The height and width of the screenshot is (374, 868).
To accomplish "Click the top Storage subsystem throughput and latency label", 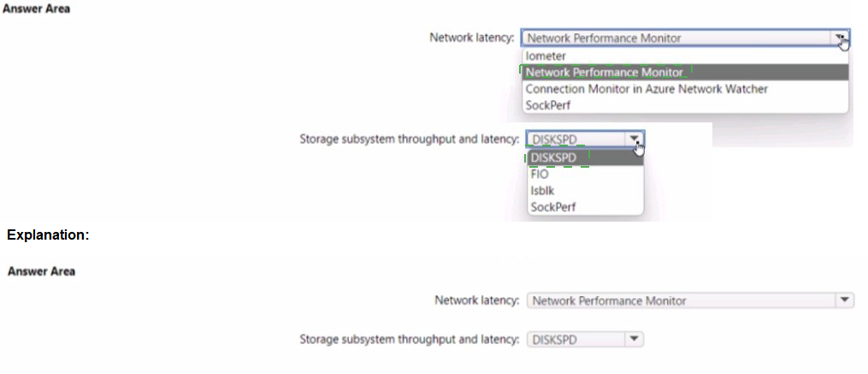I will click(x=409, y=139).
